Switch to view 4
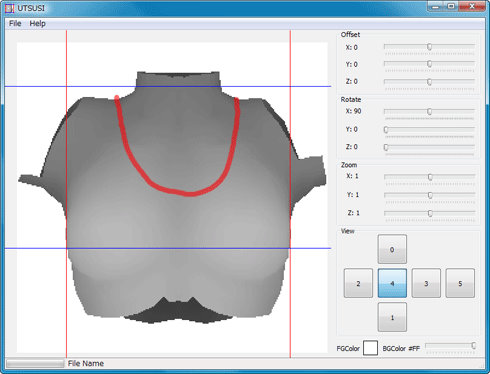The width and height of the screenshot is (490, 374). (x=392, y=283)
